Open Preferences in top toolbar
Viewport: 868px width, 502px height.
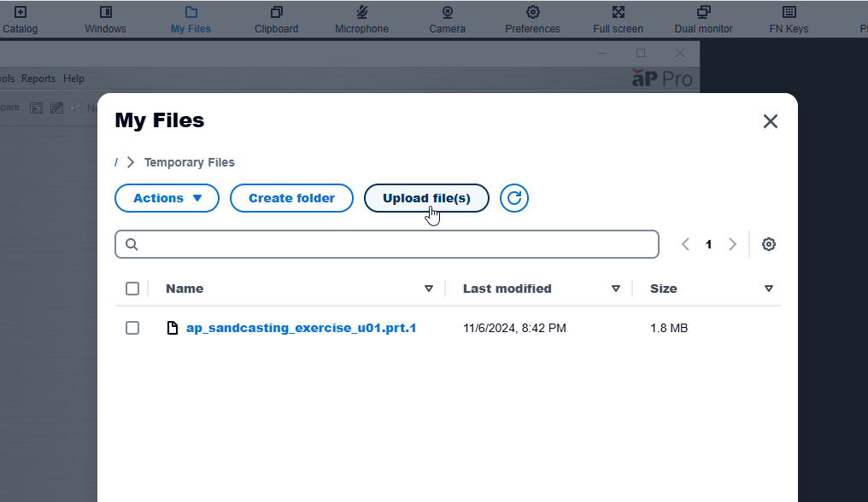pos(532,20)
